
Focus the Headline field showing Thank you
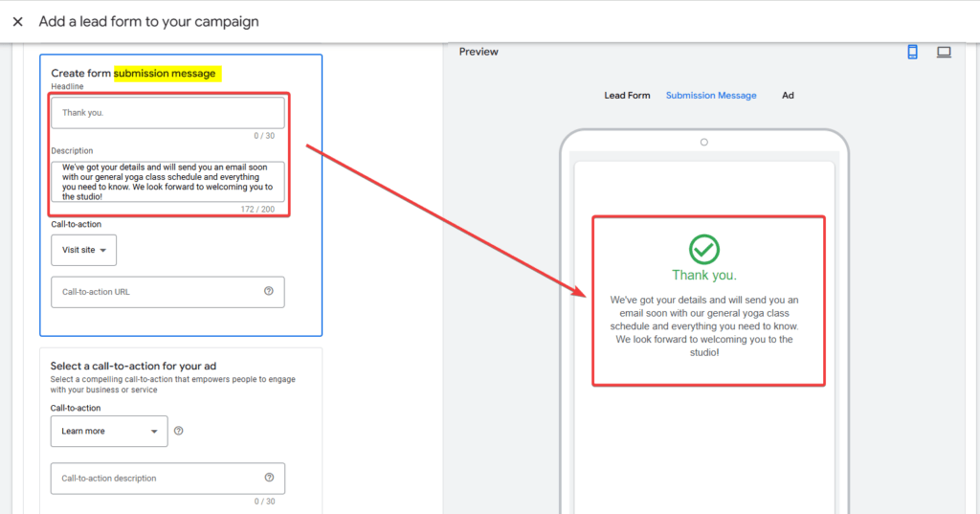tap(167, 113)
